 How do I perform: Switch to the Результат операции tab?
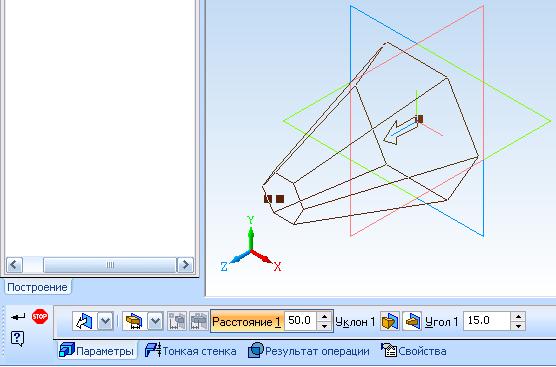pyautogui.click(x=308, y=351)
